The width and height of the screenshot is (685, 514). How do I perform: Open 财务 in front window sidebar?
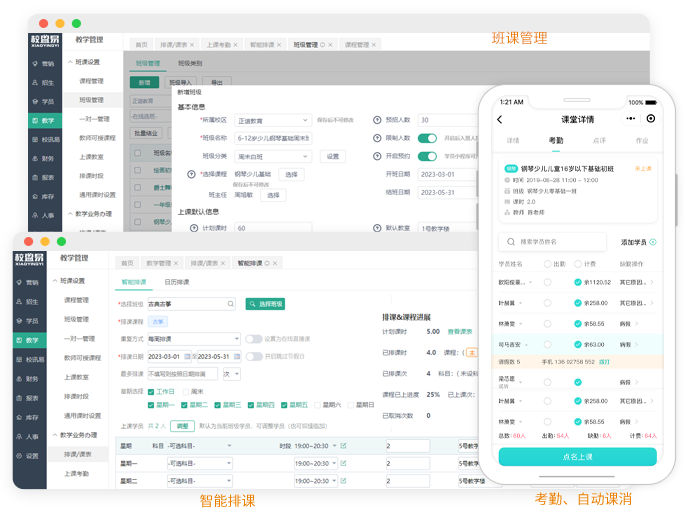(28, 379)
